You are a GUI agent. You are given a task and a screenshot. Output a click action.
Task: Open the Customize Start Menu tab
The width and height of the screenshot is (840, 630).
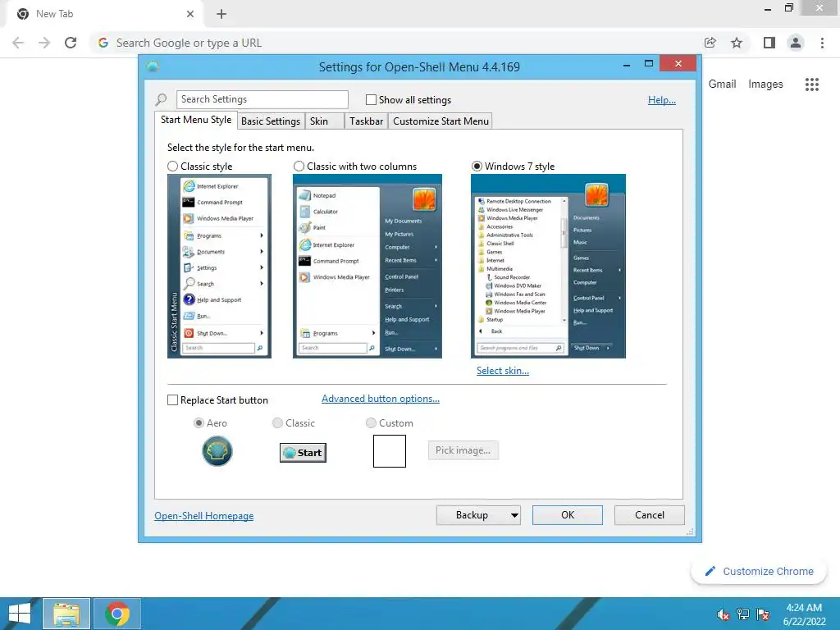tap(441, 121)
